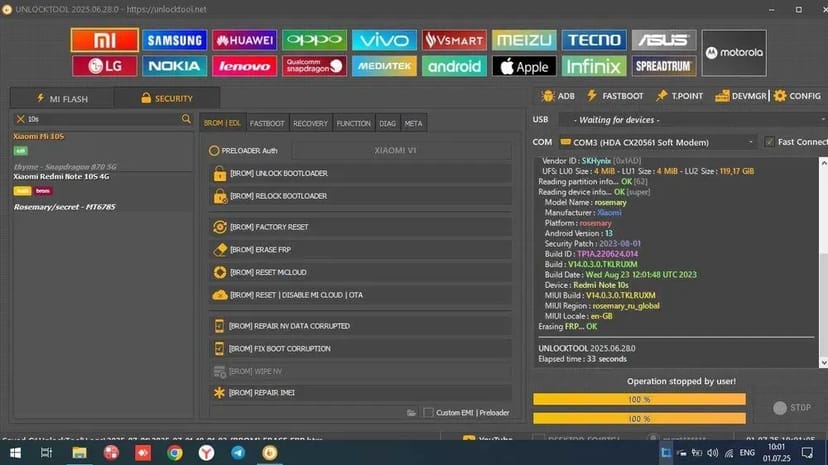Click [BROM] ERASE FRP
The height and width of the screenshot is (465, 828).
tap(360, 250)
